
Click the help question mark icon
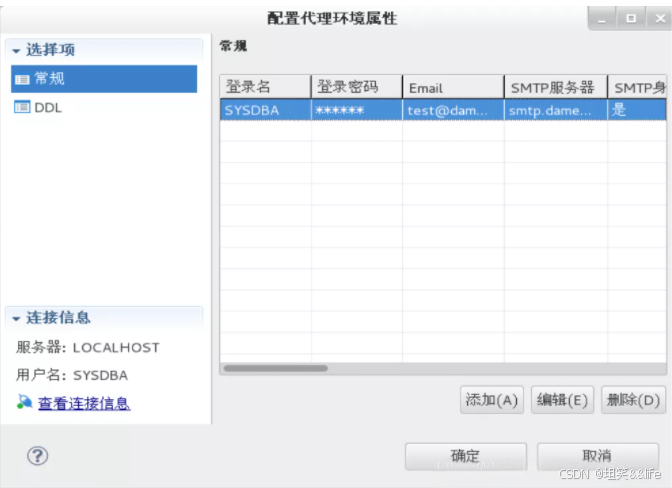point(38,456)
